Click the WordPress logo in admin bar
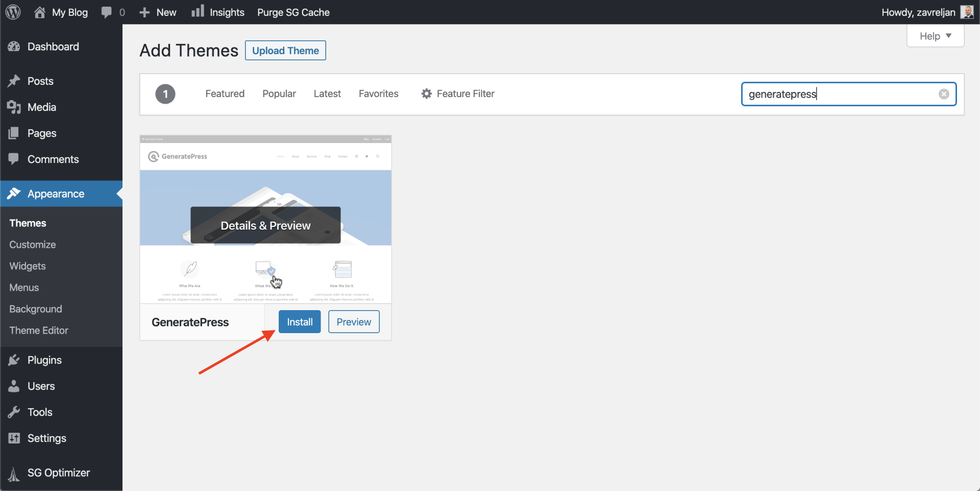 13,12
